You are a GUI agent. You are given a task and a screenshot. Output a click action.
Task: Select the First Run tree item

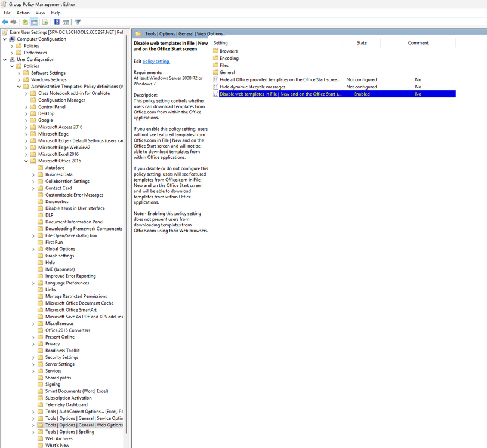click(54, 242)
